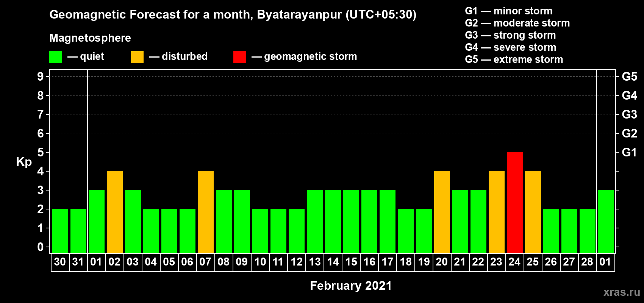644x303 pixels.
Task: Click Kp value 5 on the left axis
Action: pyautogui.click(x=41, y=152)
